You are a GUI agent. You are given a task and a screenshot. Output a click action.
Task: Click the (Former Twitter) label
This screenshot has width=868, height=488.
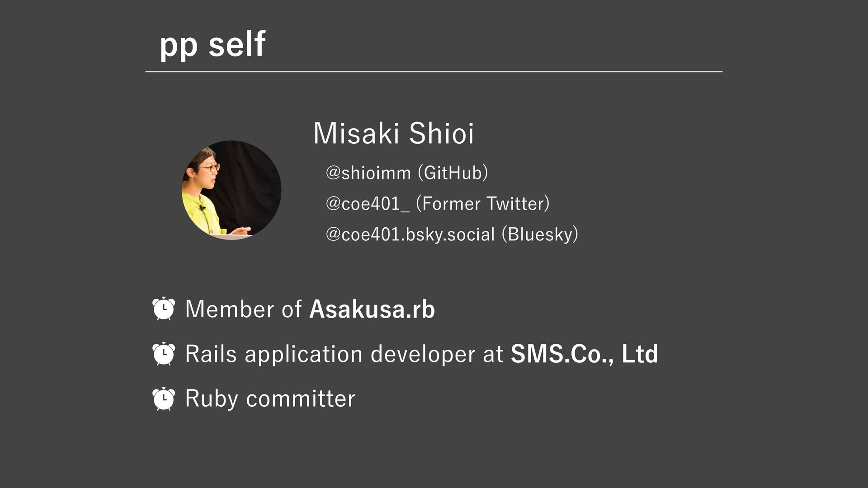click(x=482, y=204)
